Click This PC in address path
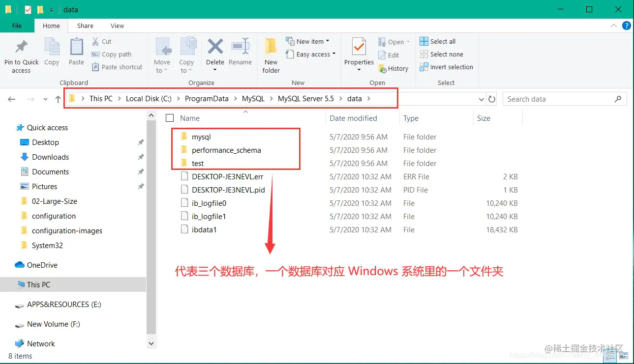Viewport: 634px width, 364px height. click(x=101, y=99)
